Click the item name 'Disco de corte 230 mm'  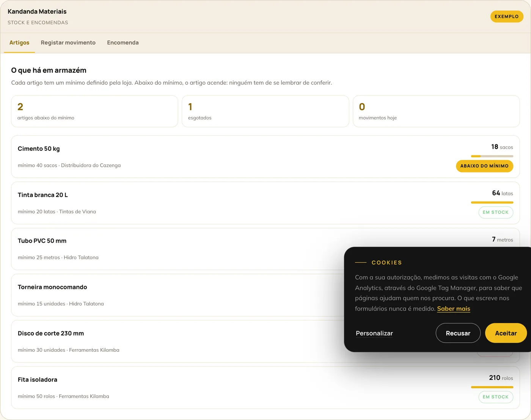coord(51,333)
